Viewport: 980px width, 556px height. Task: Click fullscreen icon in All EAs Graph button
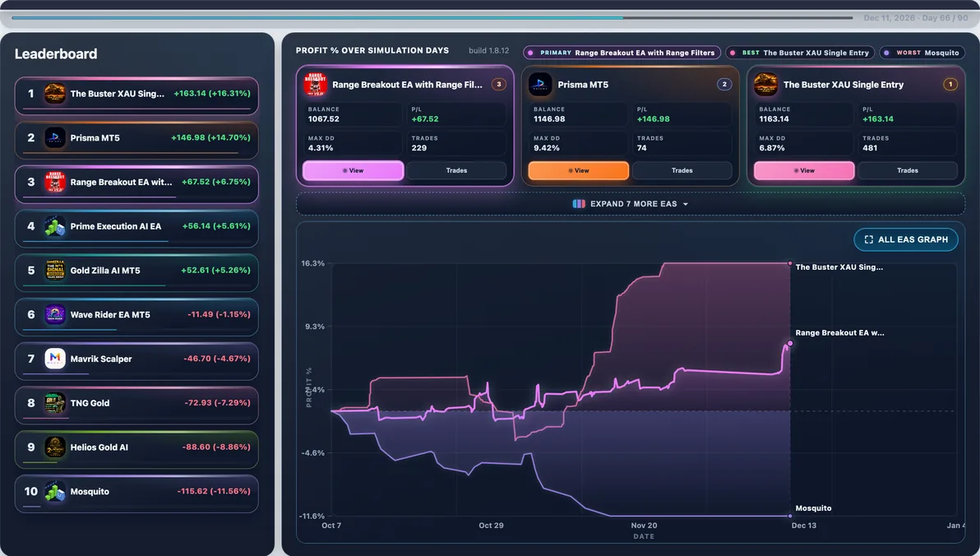pyautogui.click(x=869, y=239)
